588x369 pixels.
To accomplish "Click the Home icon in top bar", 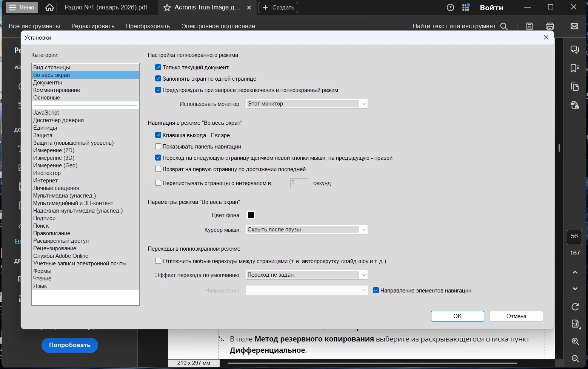I will coord(49,8).
